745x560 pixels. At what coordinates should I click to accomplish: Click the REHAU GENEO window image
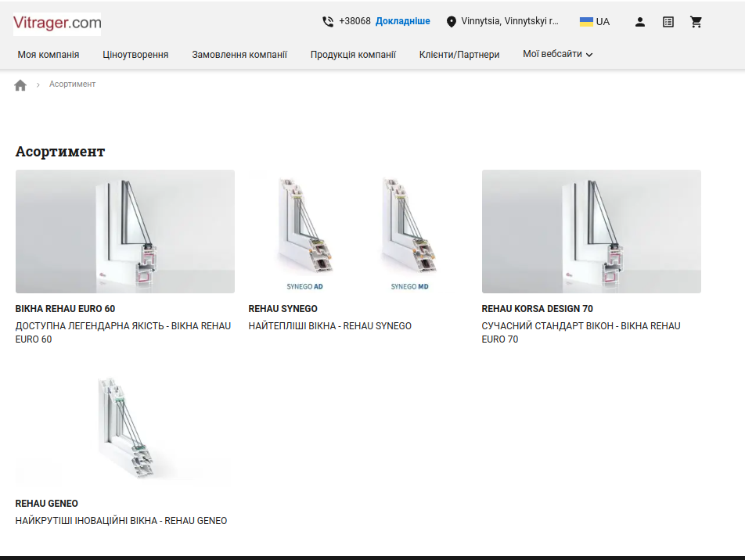[x=125, y=426]
